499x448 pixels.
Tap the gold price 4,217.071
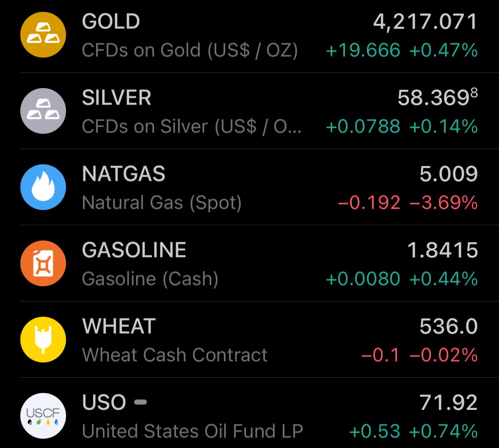click(425, 22)
